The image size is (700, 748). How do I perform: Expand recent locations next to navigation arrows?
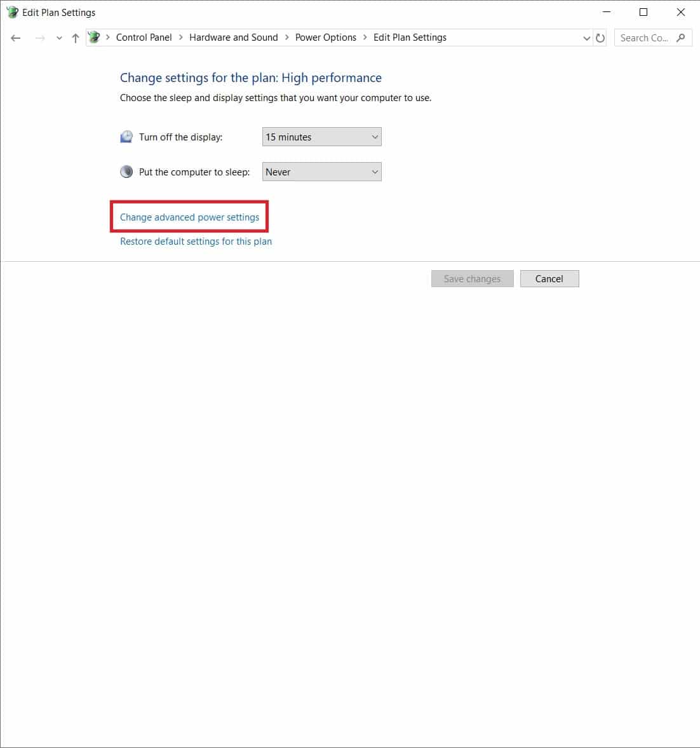(x=58, y=37)
